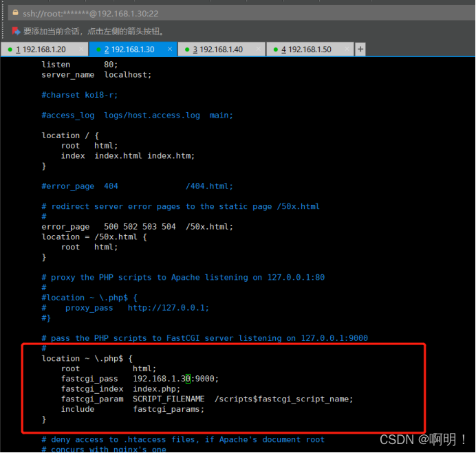
Task: Click the '#access_log logs/host.access.log main;' line
Action: click(x=137, y=115)
